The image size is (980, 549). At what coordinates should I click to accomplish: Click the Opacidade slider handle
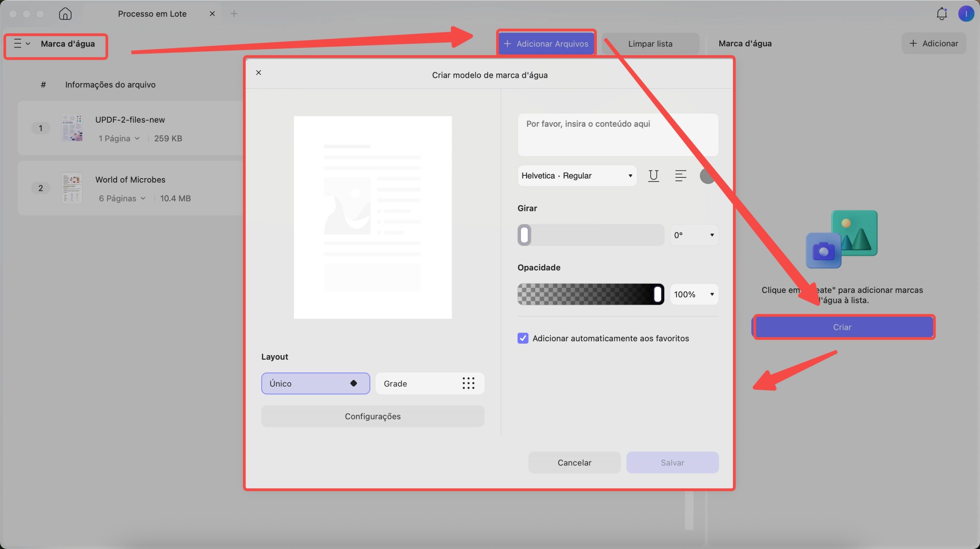pos(658,294)
